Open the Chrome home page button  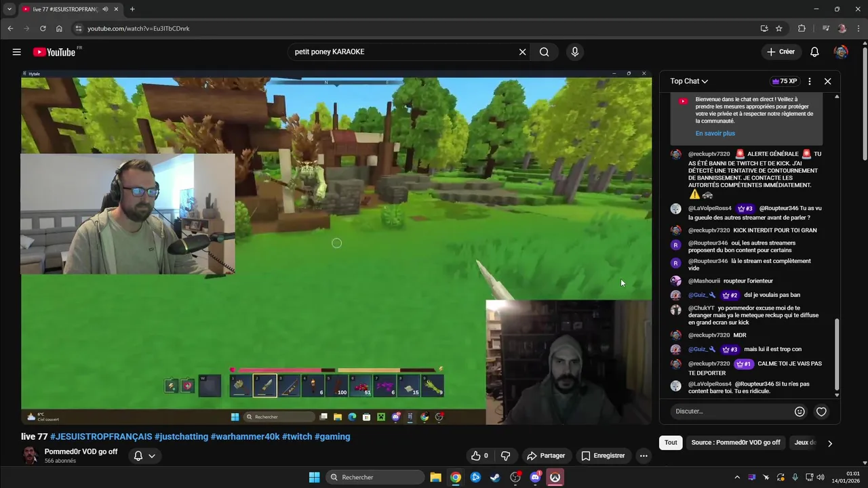click(x=59, y=28)
